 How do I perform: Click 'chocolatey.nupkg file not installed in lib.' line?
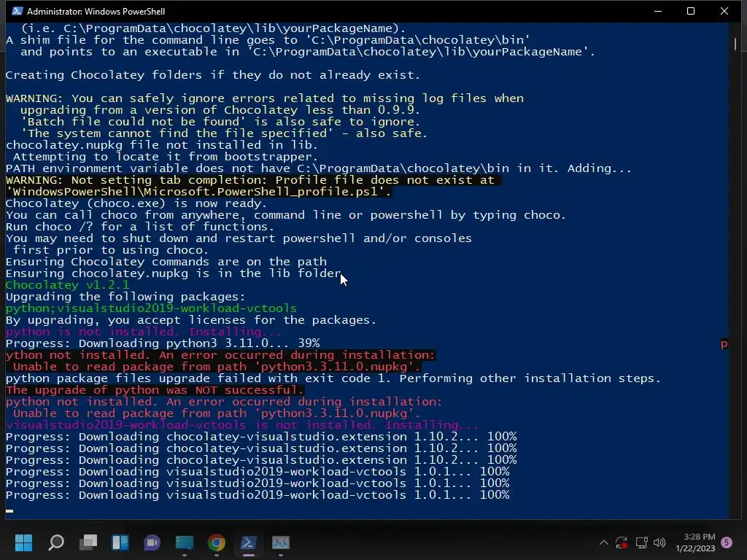pos(161,145)
